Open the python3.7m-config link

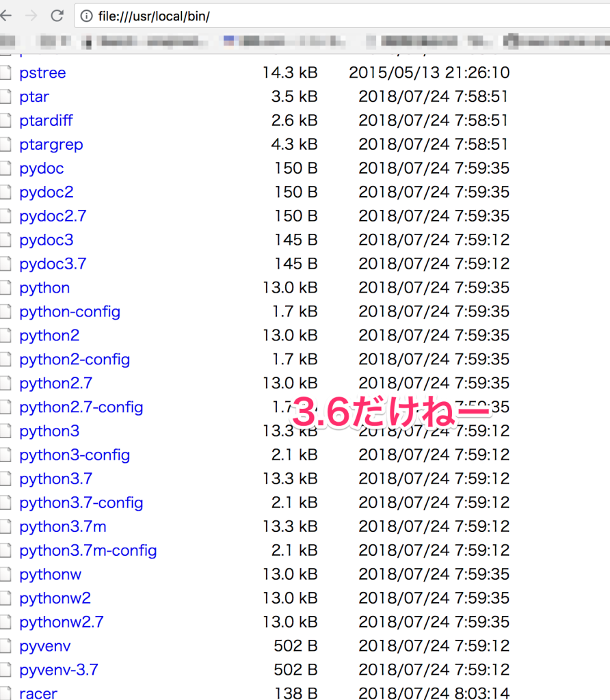tap(88, 550)
